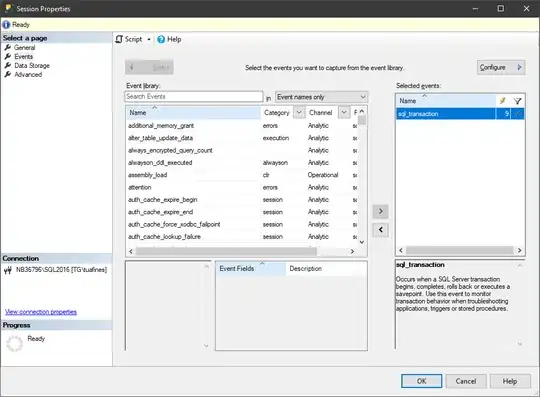Click the description panel scroll-down arrow
Viewport: 540px width, 397px height.
click(520, 343)
